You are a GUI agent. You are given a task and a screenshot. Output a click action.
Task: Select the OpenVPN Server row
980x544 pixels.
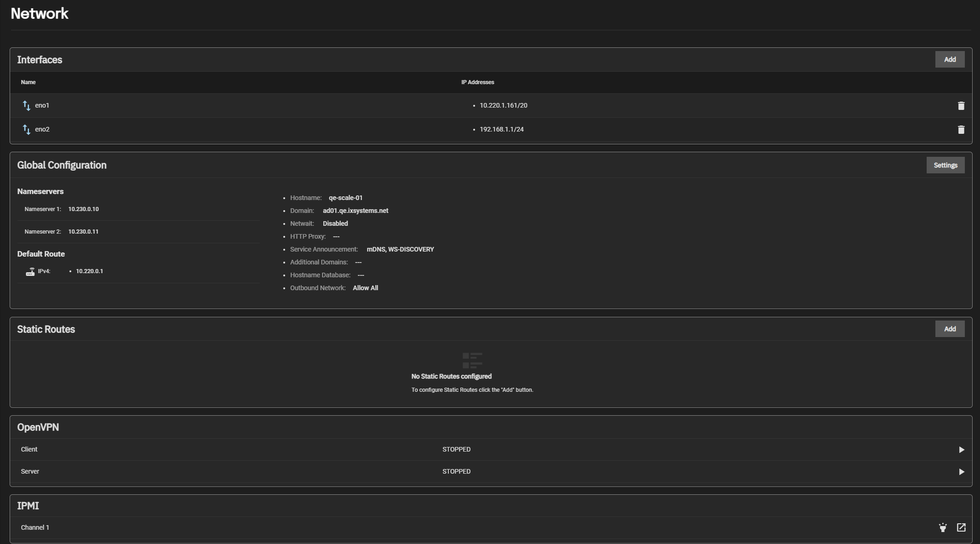pyautogui.click(x=30, y=471)
